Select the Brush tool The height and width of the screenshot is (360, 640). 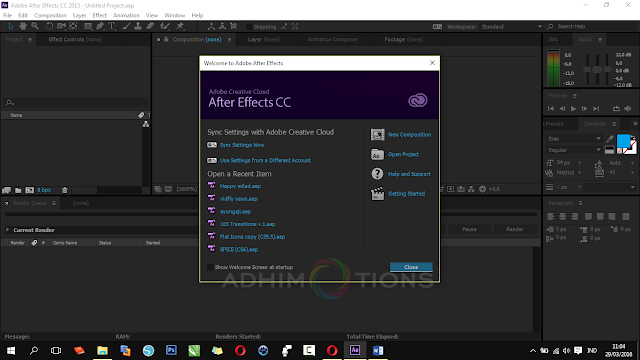click(126, 26)
